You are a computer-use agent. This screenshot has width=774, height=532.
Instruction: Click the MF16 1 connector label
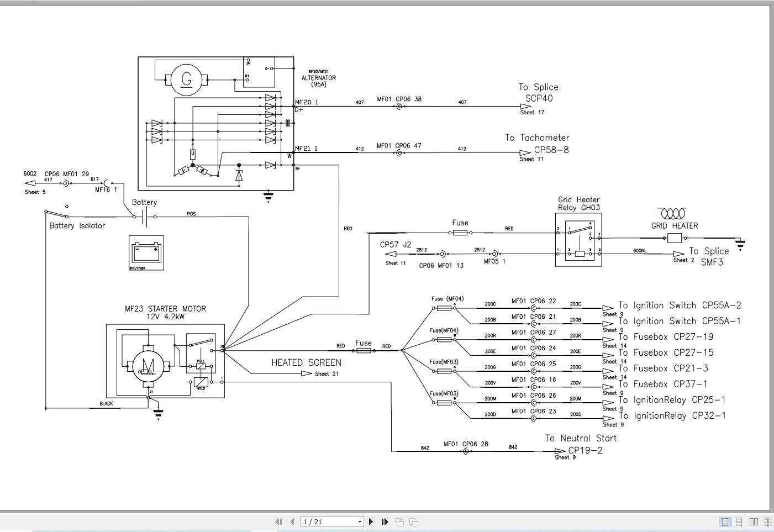[106, 189]
